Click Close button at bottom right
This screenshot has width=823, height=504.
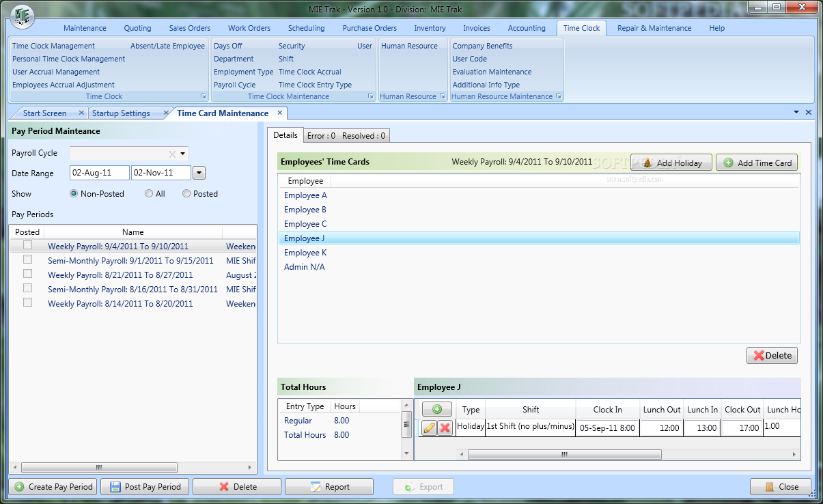click(x=781, y=487)
